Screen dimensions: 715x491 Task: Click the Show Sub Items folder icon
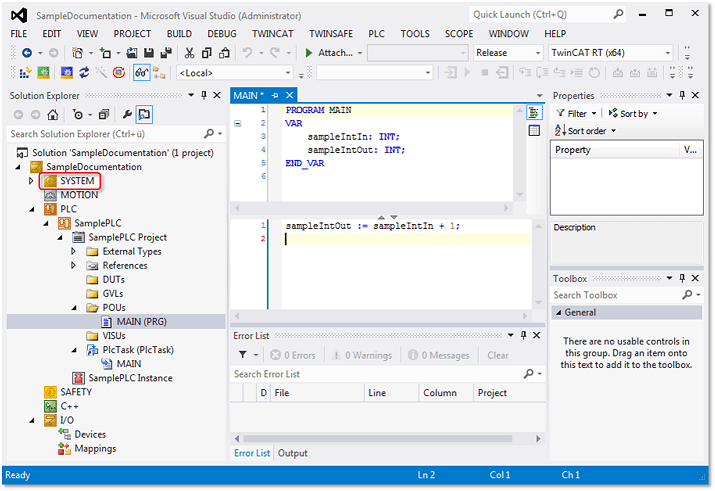click(159, 72)
